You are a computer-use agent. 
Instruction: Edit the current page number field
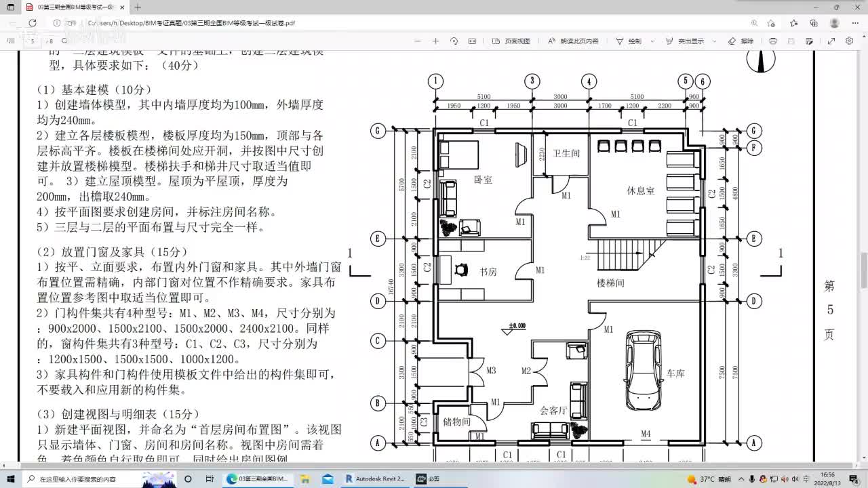tap(32, 41)
